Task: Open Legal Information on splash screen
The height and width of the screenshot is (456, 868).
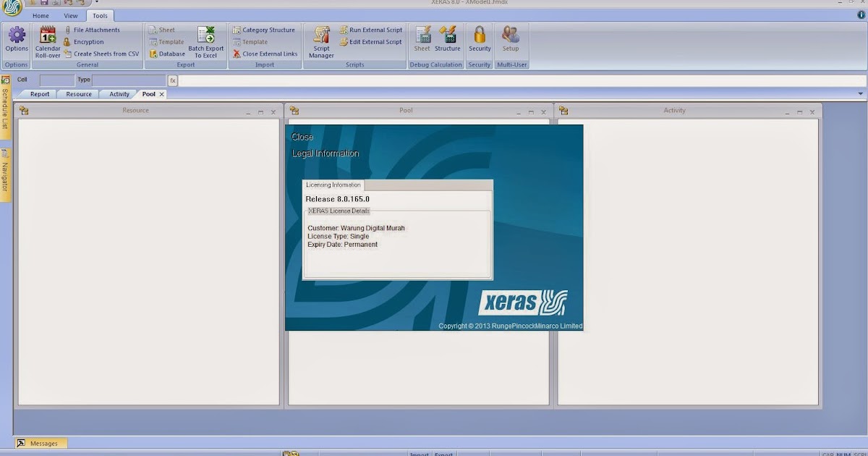Action: (325, 153)
